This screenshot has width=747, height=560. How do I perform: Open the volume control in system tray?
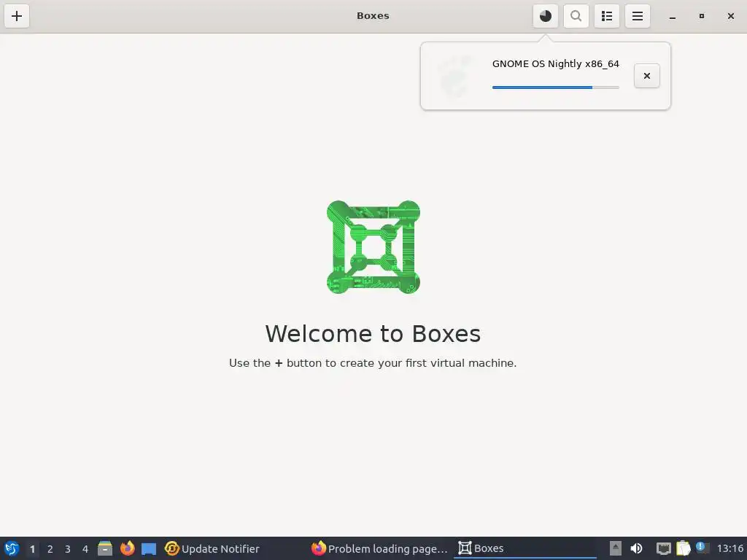point(636,548)
